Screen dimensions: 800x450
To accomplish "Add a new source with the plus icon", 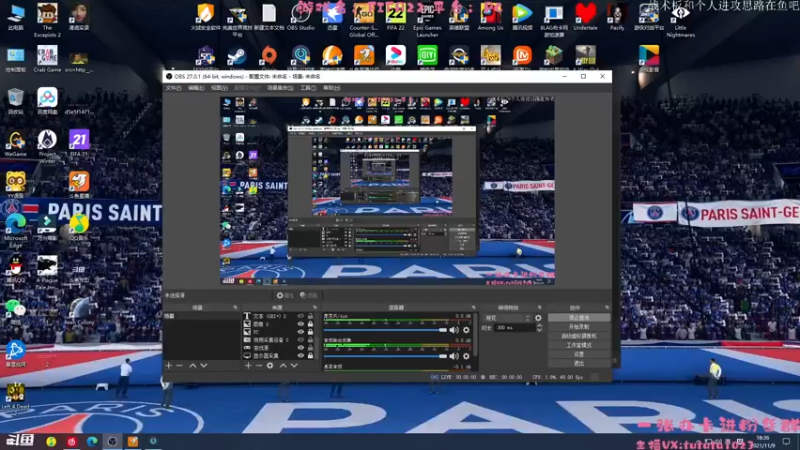I will click(248, 365).
